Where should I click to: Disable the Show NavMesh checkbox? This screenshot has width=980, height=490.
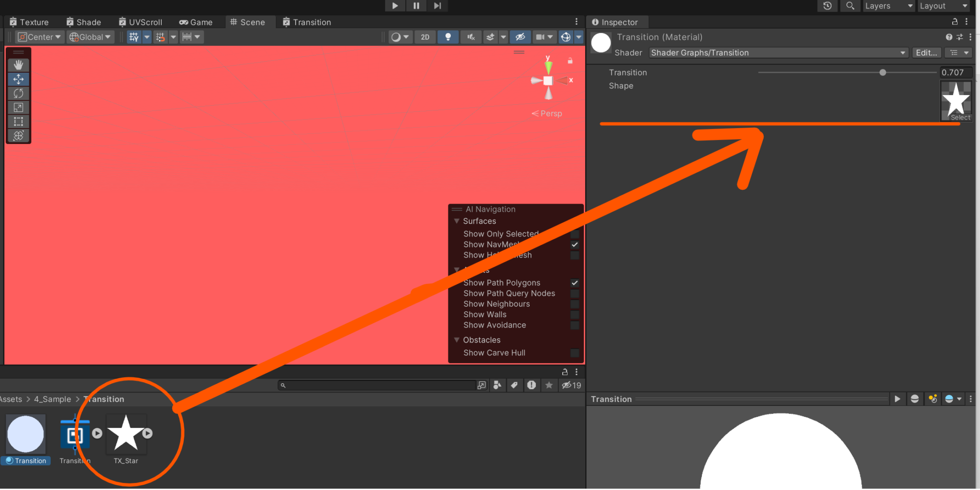click(574, 244)
